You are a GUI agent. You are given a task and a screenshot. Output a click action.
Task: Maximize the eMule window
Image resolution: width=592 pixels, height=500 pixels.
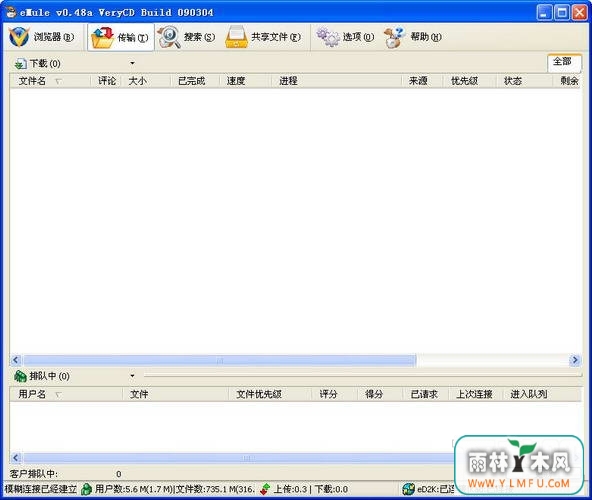pyautogui.click(x=562, y=12)
